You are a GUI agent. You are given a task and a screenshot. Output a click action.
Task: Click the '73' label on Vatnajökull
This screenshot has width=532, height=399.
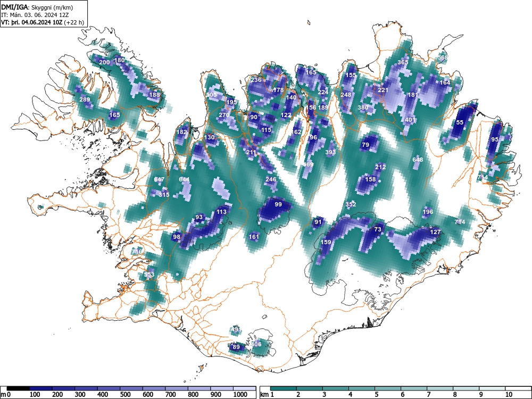pos(378,229)
